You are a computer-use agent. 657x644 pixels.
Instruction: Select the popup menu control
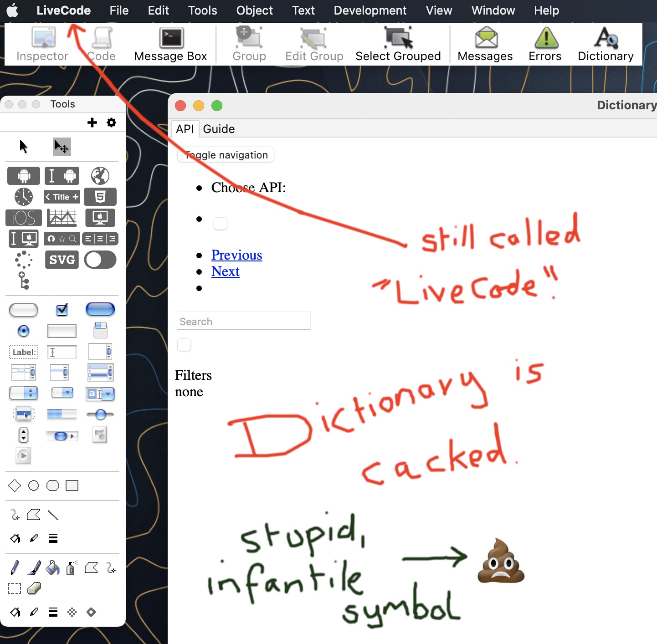pos(24,414)
